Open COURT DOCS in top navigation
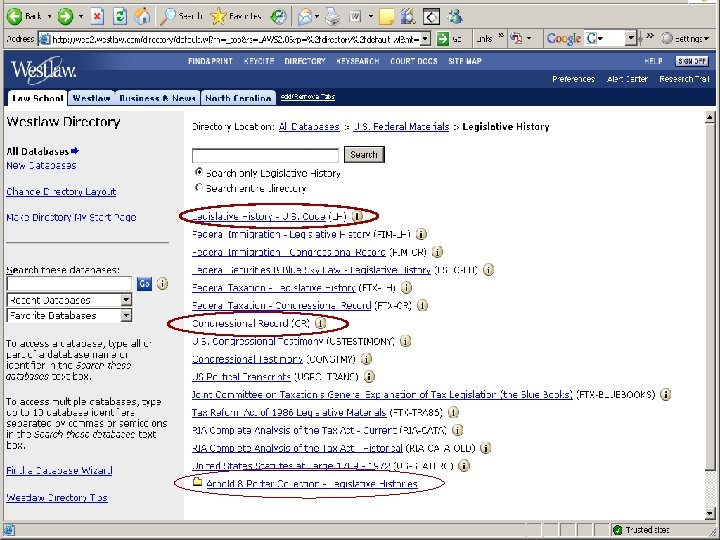The height and width of the screenshot is (540, 720). point(414,61)
